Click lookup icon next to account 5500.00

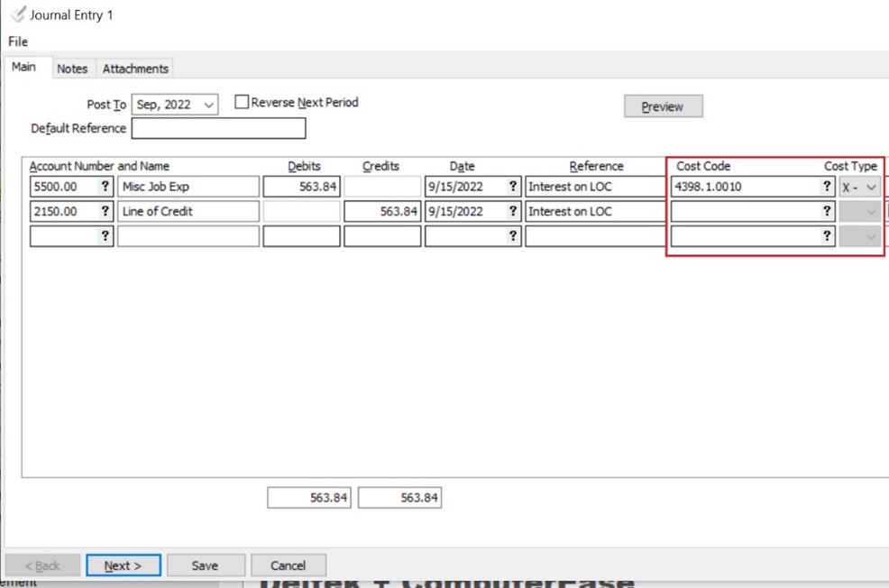[x=105, y=188]
